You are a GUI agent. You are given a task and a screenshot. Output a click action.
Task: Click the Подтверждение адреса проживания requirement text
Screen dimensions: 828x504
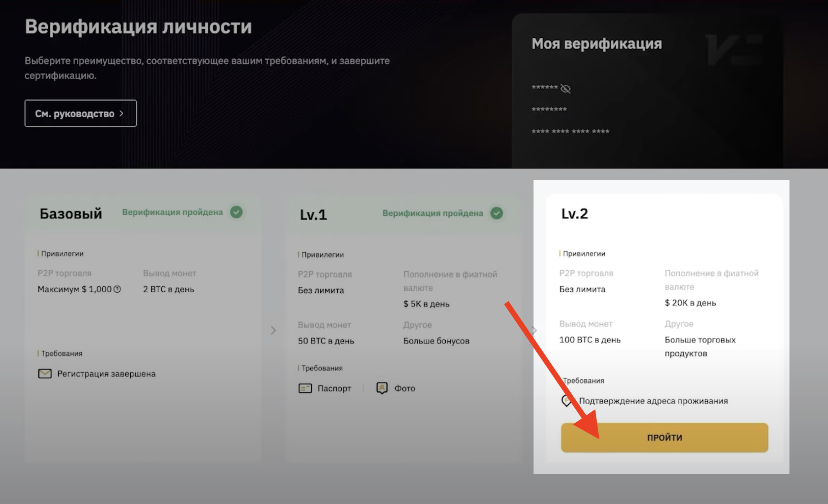pos(653,401)
